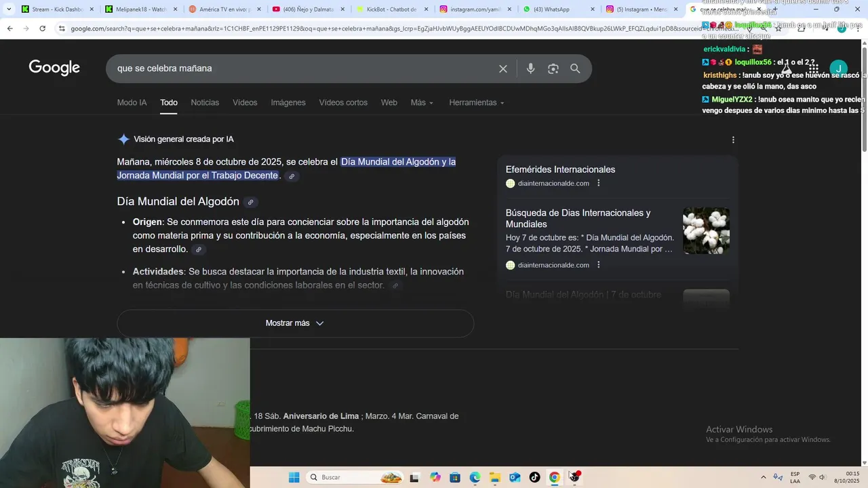
Task: Open Task View on the taskbar
Action: 414,477
